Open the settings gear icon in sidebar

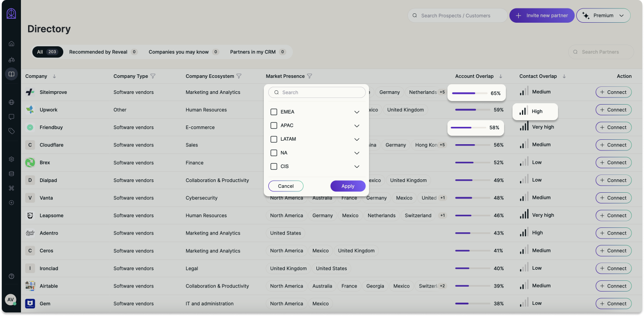tap(12, 159)
